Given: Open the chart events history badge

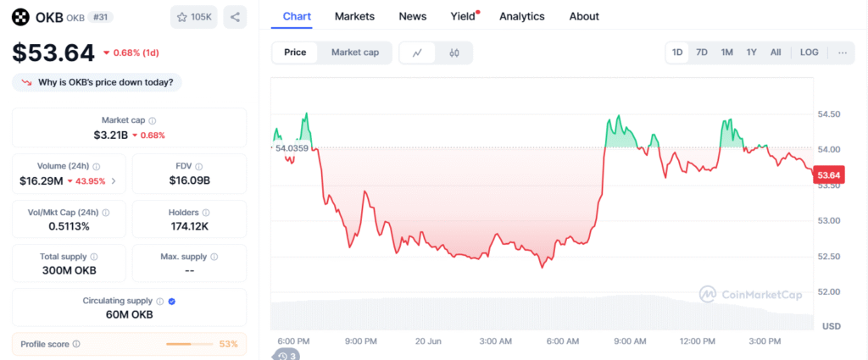Looking at the screenshot, I should click(x=286, y=355).
